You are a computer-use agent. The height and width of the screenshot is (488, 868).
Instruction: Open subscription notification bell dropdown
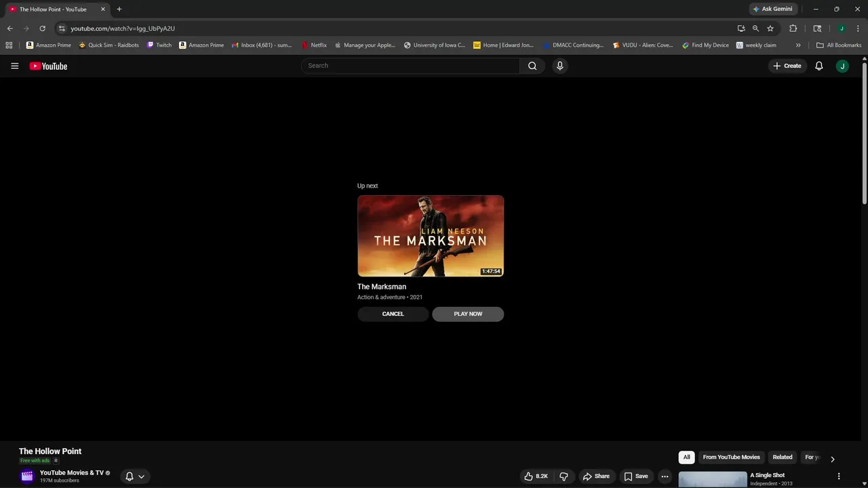pyautogui.click(x=135, y=476)
